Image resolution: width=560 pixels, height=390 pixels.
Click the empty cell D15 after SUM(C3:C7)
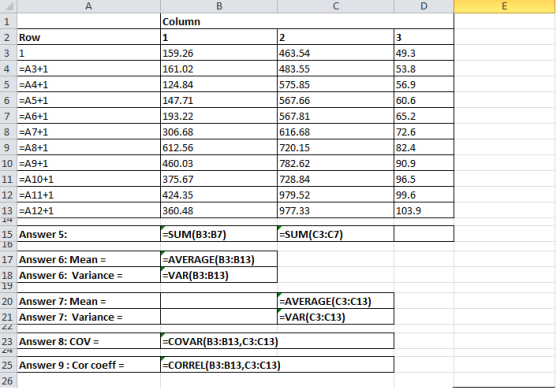(x=424, y=234)
